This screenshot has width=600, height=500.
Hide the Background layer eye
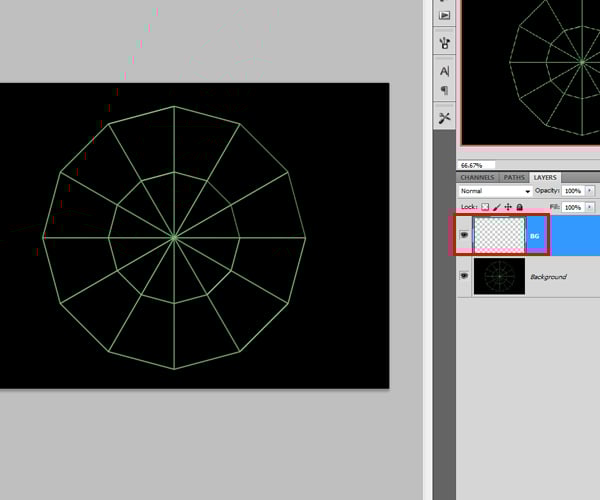(x=464, y=275)
